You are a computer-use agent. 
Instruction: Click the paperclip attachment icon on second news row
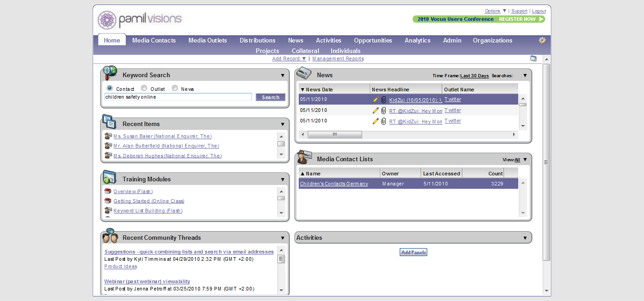coord(384,111)
